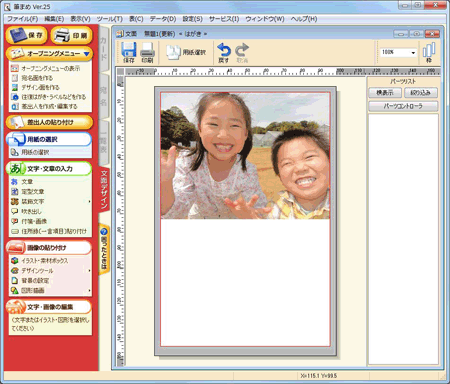The width and height of the screenshot is (450, 384).
Task: Select the red 文面デザイン vertical tab
Action: (104, 189)
